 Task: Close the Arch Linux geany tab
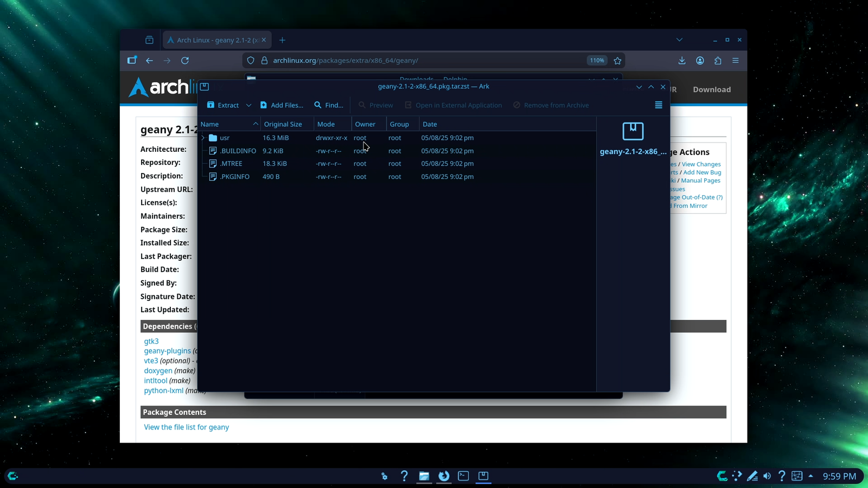click(x=264, y=40)
